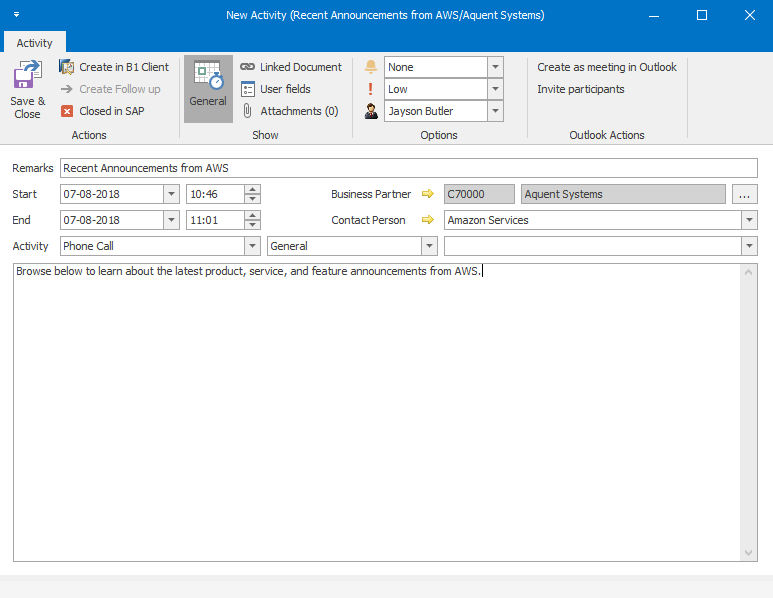Click the C70000 business partner code field
This screenshot has height=598, width=773.
point(479,194)
